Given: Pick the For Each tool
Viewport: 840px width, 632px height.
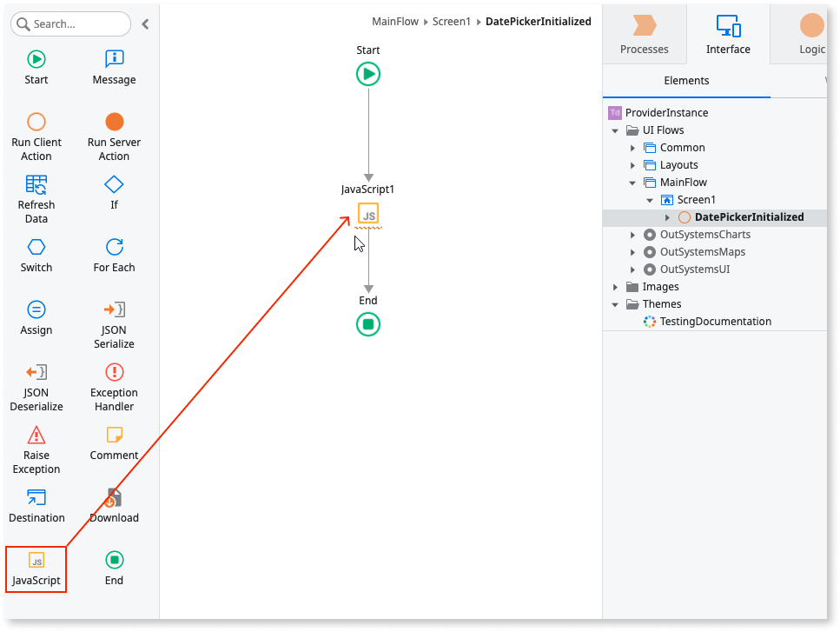Looking at the screenshot, I should (x=113, y=256).
